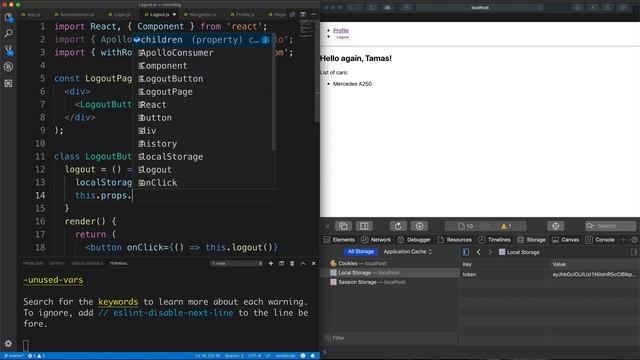
Task: Open the ActiveSession.js editor tab
Action: click(x=74, y=14)
